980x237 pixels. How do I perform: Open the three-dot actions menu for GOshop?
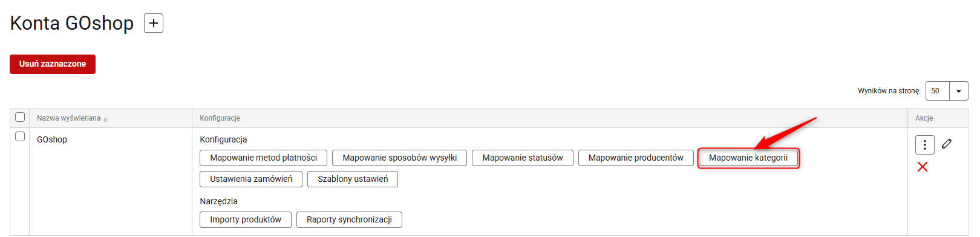pyautogui.click(x=924, y=145)
